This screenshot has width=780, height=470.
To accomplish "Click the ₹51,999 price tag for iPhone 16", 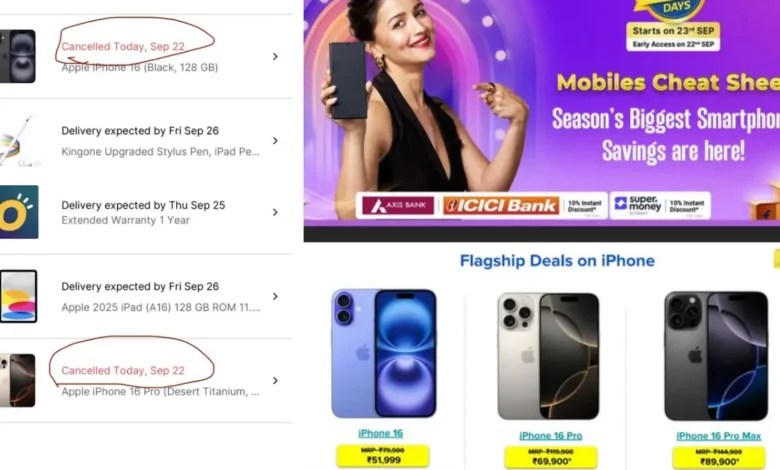I will pyautogui.click(x=383, y=456).
